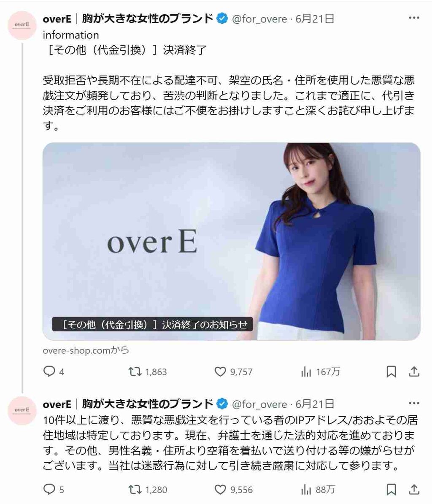Open more options menu on second tweet

(414, 403)
